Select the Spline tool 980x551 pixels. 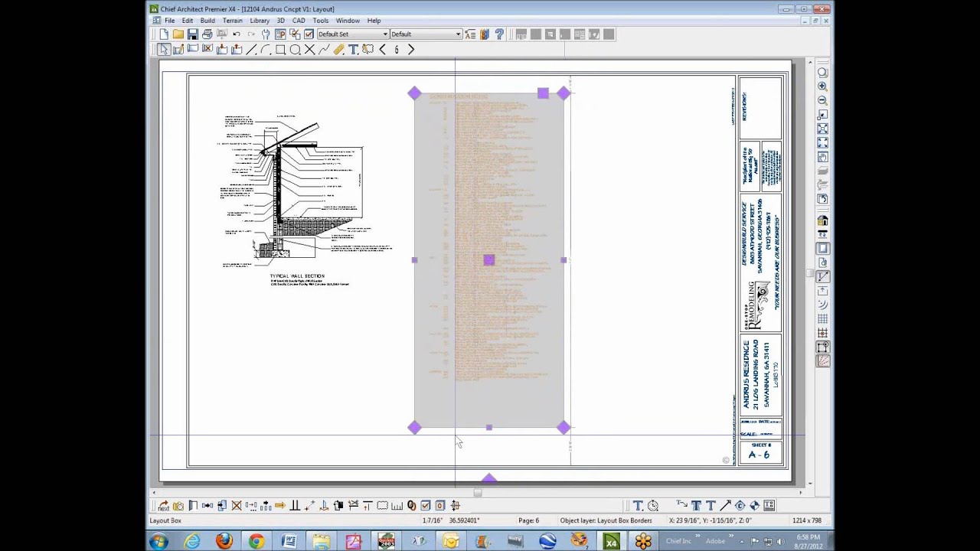pyautogui.click(x=324, y=50)
